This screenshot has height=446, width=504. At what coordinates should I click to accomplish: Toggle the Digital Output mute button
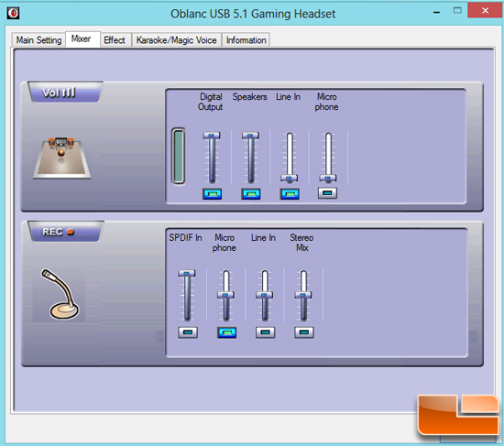tap(213, 194)
